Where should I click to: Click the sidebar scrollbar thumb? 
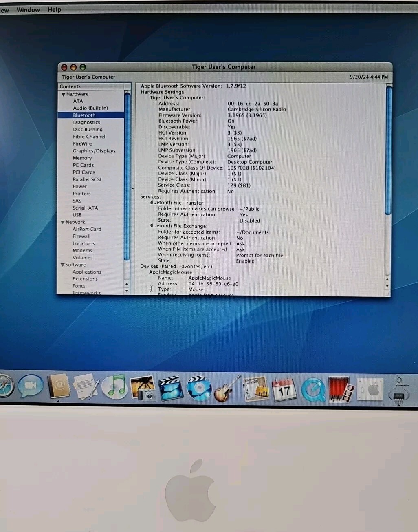[127, 177]
